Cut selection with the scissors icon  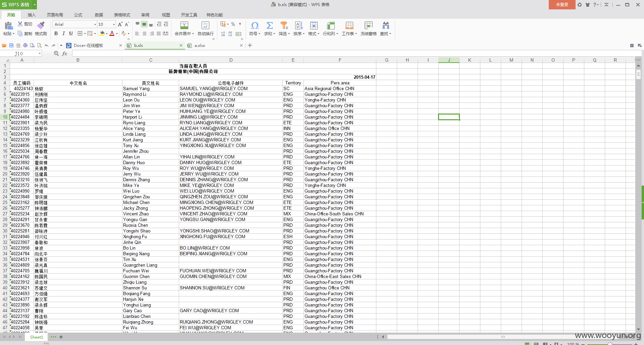pos(20,24)
